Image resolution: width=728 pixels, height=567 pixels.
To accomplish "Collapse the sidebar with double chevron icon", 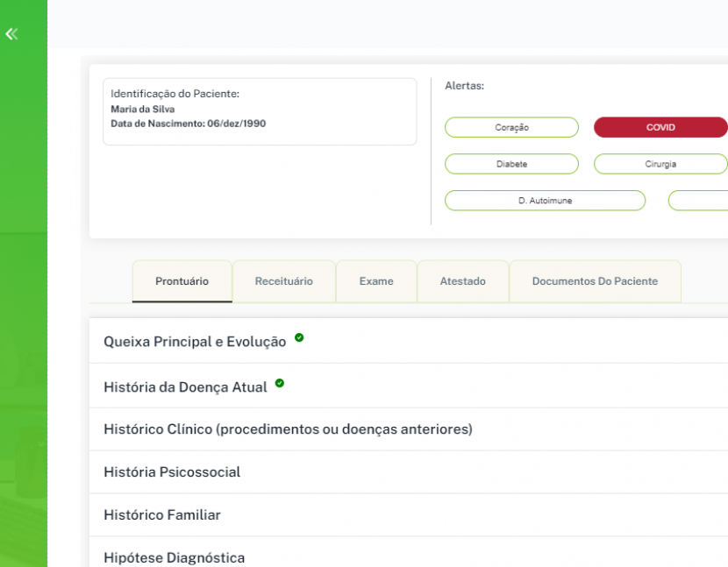I will [x=11, y=34].
